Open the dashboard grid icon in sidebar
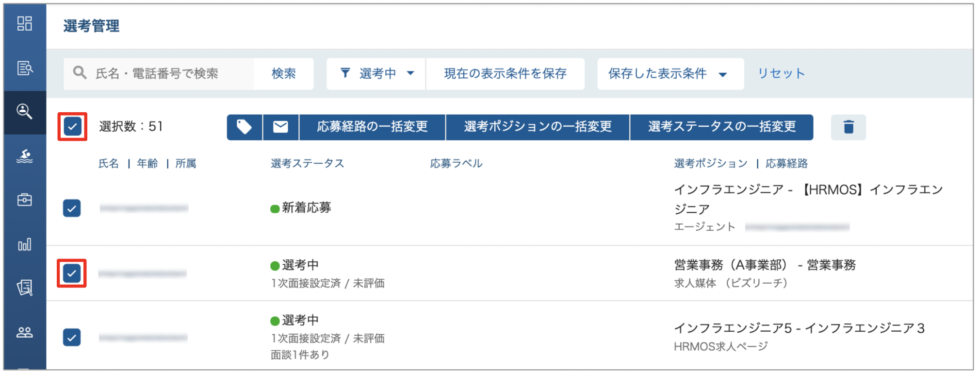 (x=24, y=23)
